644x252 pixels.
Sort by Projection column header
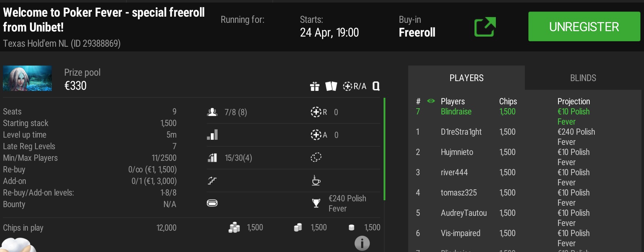tap(574, 101)
